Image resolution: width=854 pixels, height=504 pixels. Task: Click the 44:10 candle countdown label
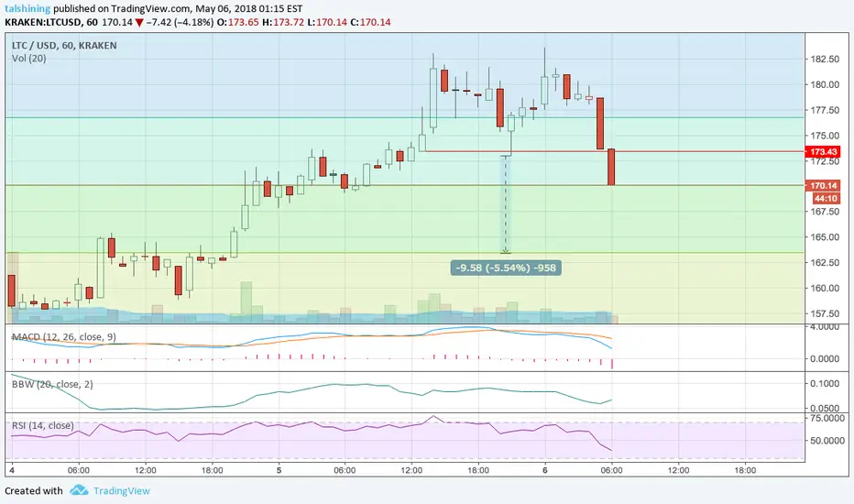[827, 198]
